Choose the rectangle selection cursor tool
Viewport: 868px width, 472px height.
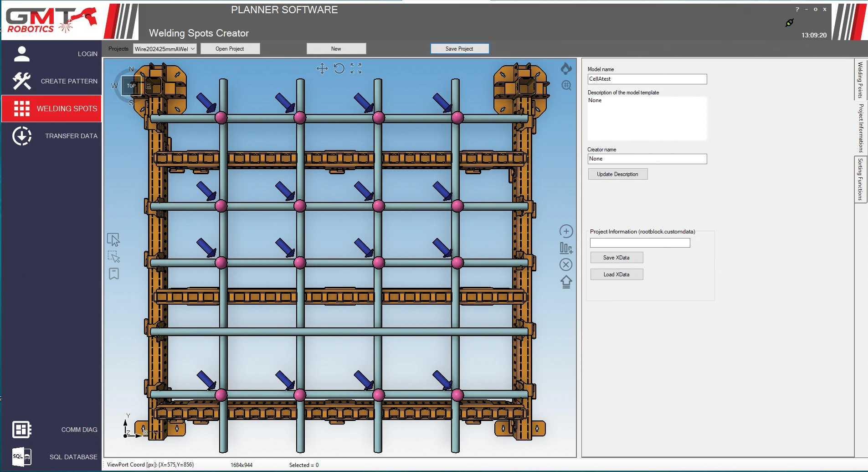113,256
